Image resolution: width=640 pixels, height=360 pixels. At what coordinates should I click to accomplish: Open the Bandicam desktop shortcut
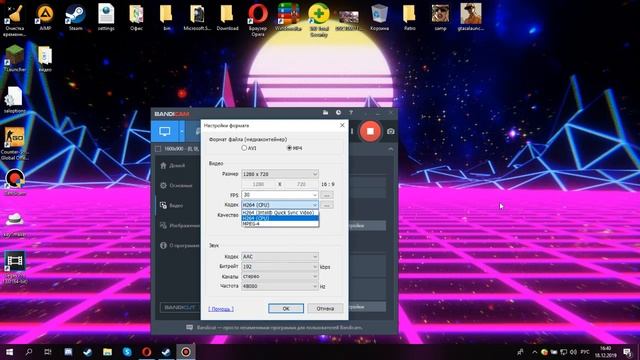click(x=15, y=182)
